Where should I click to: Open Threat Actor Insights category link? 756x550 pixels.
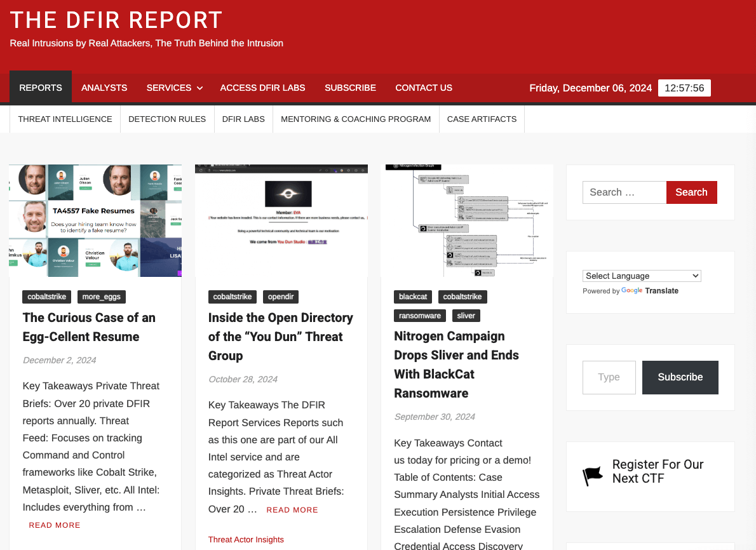(246, 540)
